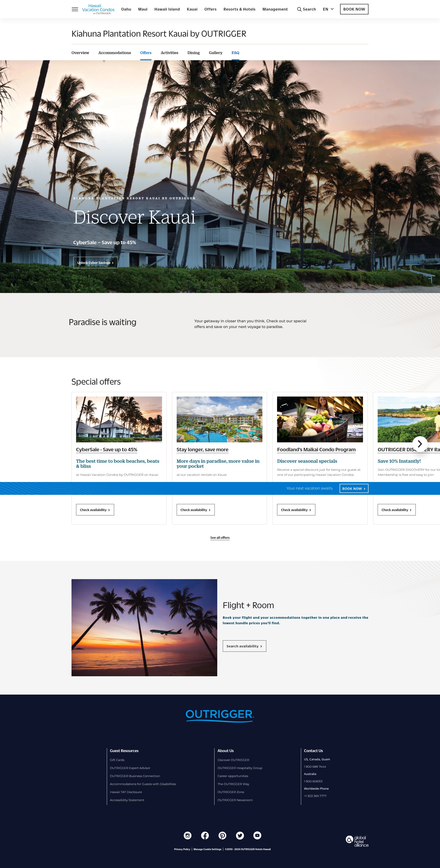
Task: Check availability for Stay longer offer
Action: (x=195, y=509)
